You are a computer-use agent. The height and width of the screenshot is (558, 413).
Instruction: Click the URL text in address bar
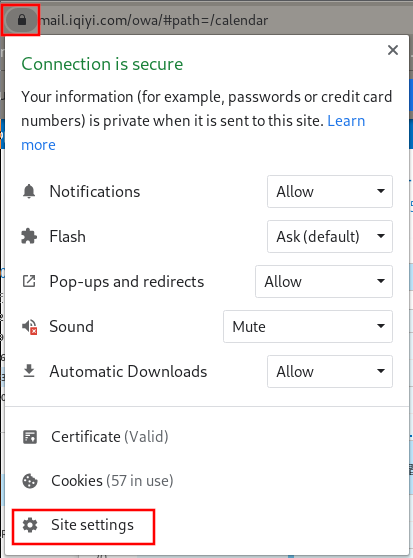tap(154, 20)
